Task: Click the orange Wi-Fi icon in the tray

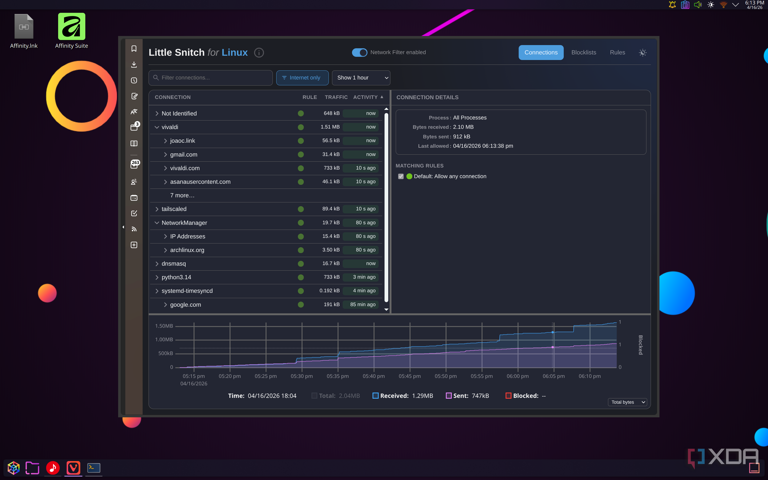Action: [723, 4]
